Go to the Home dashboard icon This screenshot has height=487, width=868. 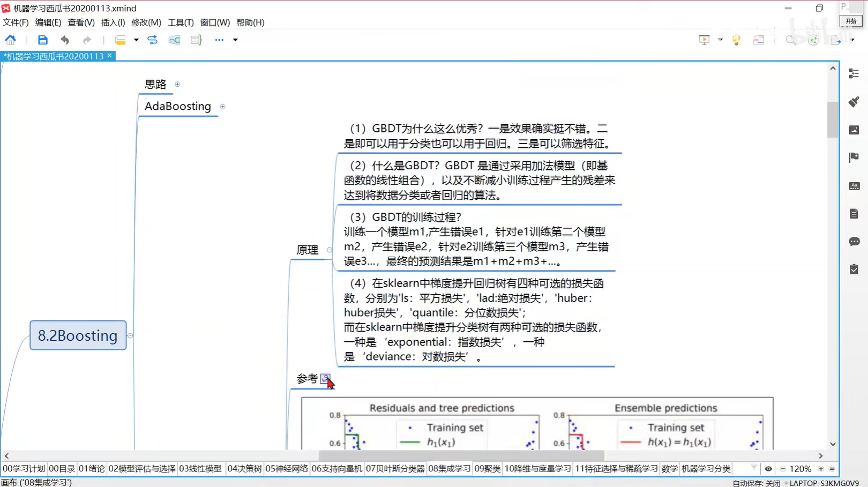[x=10, y=40]
